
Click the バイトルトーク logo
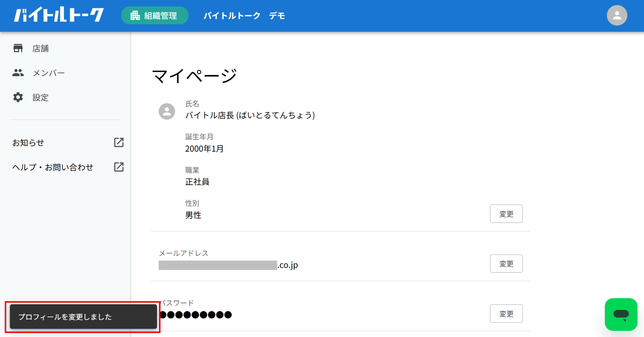click(x=59, y=15)
